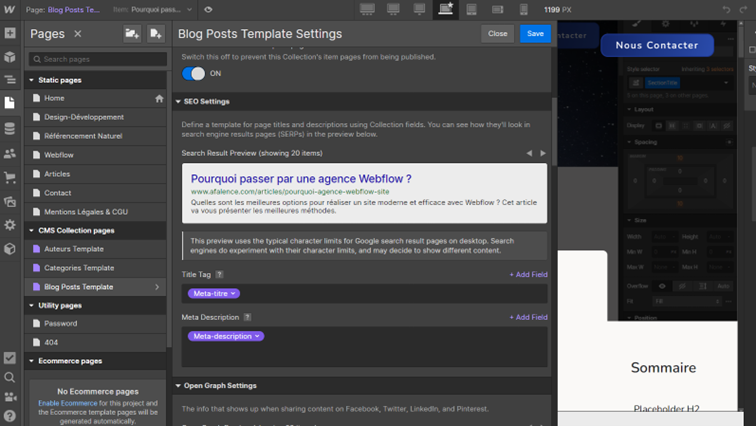Switch to the largest desktop breakpoint
This screenshot has width=756, height=426.
(x=367, y=9)
